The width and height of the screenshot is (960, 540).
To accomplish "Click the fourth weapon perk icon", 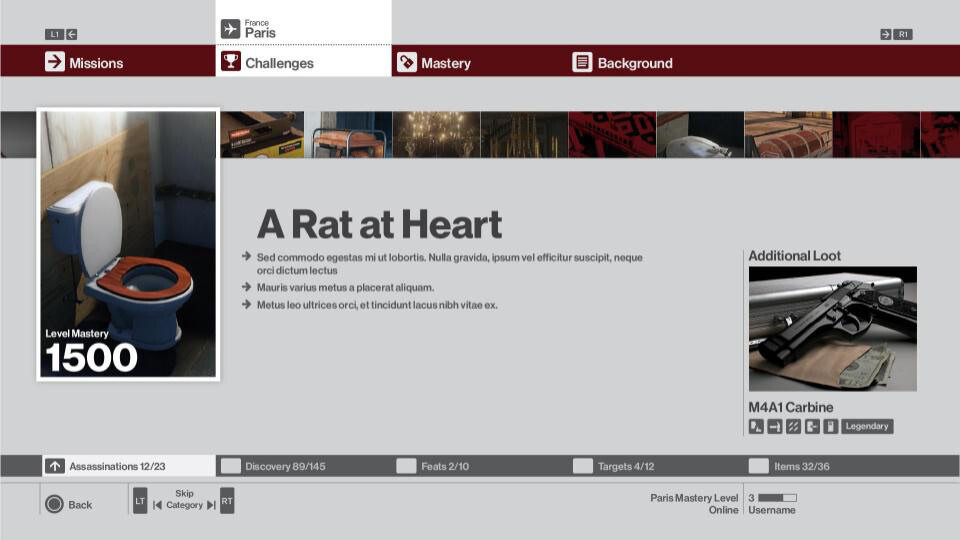I will 812,427.
